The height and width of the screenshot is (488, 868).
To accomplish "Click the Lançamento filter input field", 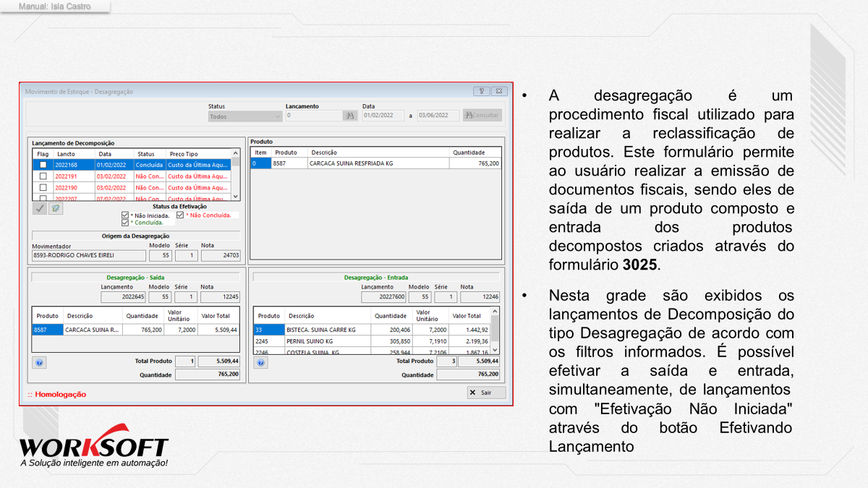I will (x=314, y=116).
